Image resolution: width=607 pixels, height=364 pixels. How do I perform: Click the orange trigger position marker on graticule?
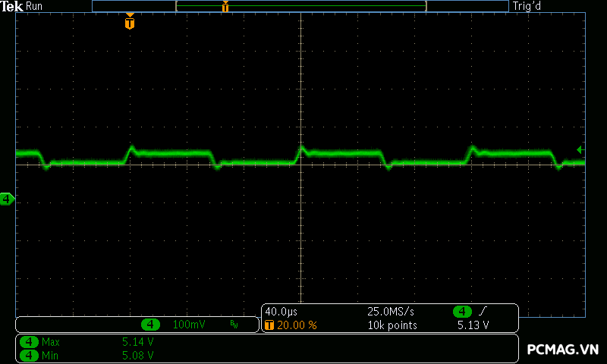[x=130, y=23]
